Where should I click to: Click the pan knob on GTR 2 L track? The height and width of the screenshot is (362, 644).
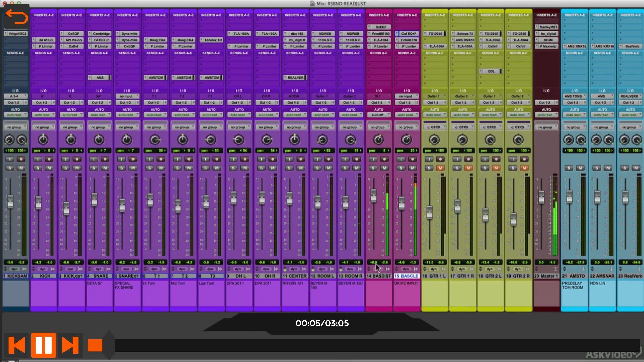click(490, 140)
